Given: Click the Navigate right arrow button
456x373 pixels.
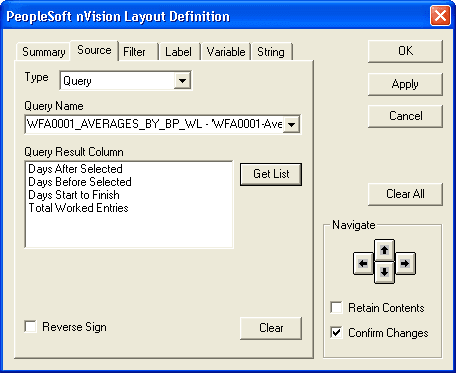Looking at the screenshot, I should [405, 263].
